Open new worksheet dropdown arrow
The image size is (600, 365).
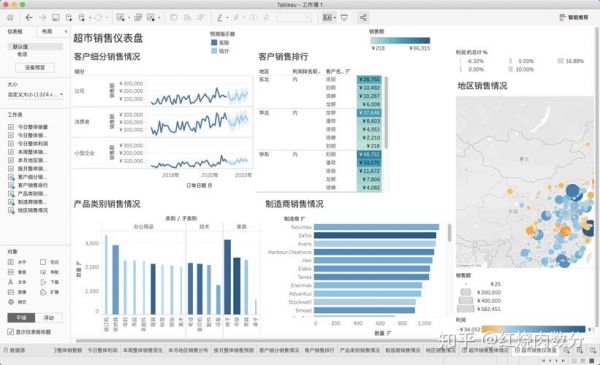(x=129, y=18)
